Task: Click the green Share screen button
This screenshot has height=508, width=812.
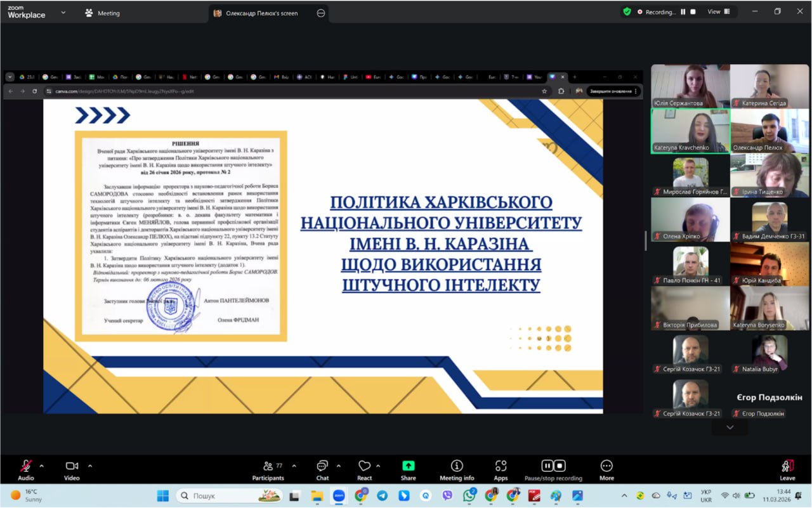Action: coord(409,466)
